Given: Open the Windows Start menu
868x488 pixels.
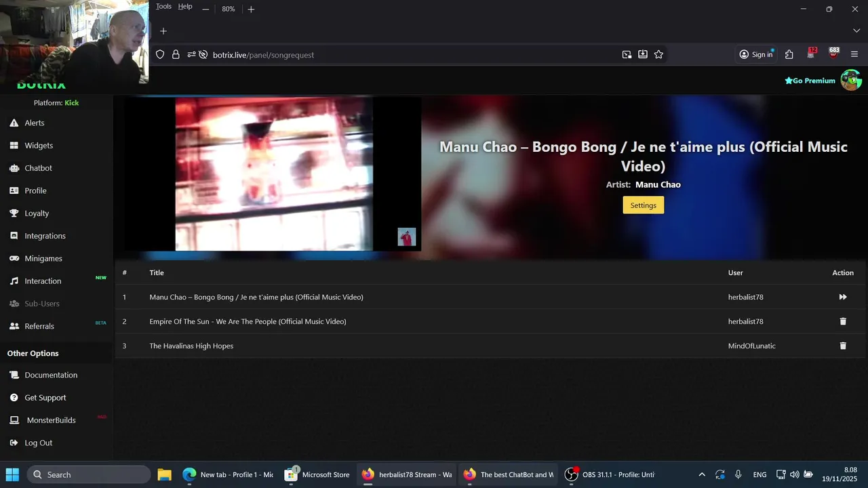Looking at the screenshot, I should pyautogui.click(x=13, y=474).
